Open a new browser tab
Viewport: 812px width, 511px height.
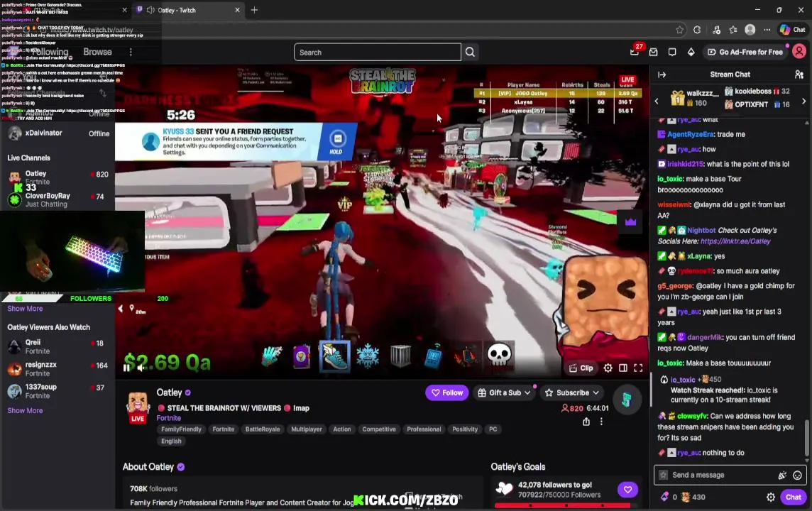click(x=254, y=10)
